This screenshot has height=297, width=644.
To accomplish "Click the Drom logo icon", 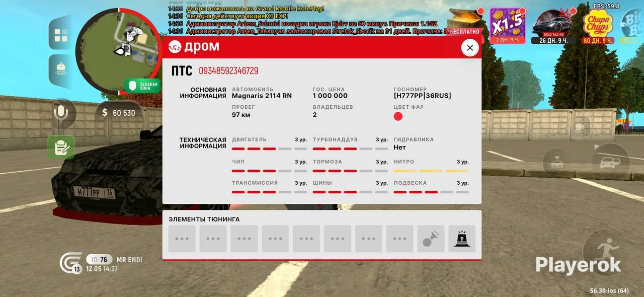I will pyautogui.click(x=175, y=47).
